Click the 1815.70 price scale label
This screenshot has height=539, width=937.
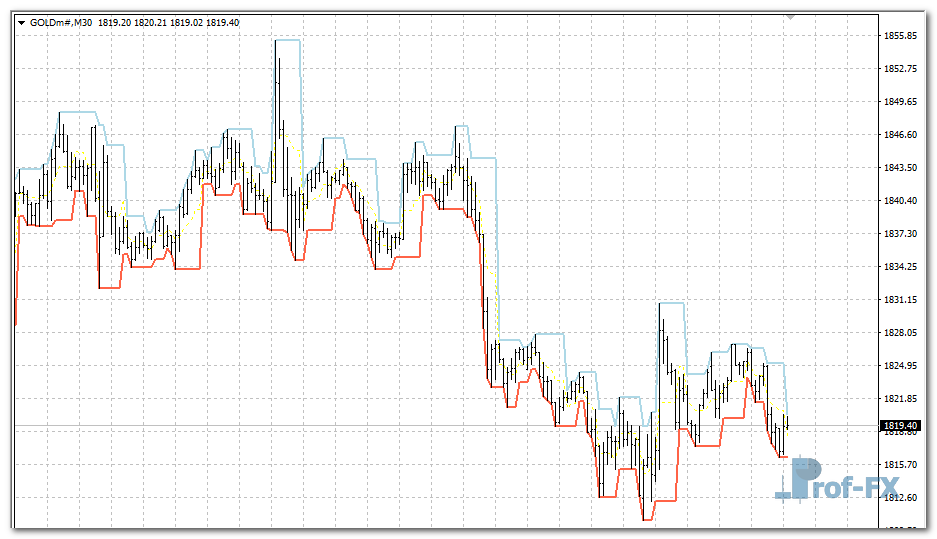point(901,465)
